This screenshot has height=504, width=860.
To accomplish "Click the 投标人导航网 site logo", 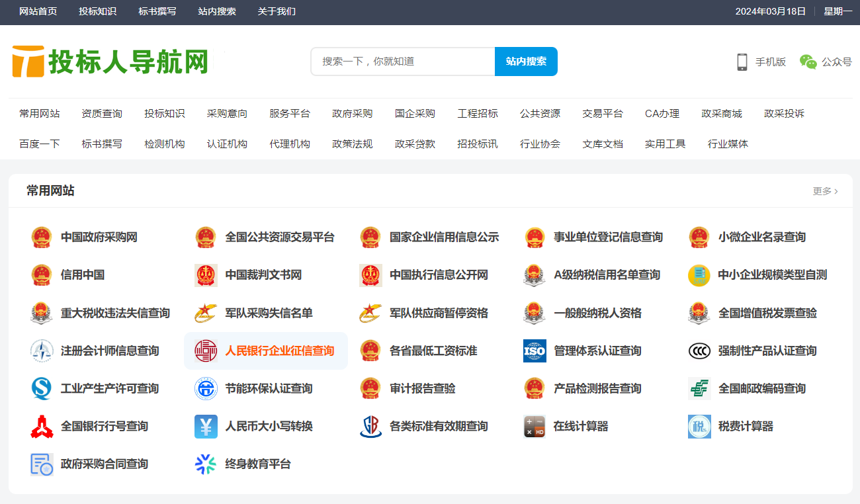I will [110, 62].
